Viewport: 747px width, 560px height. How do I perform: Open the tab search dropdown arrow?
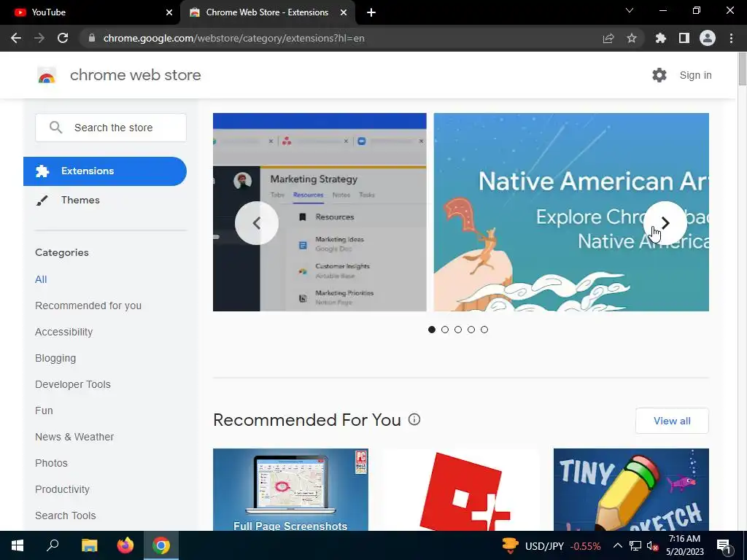pos(630,10)
